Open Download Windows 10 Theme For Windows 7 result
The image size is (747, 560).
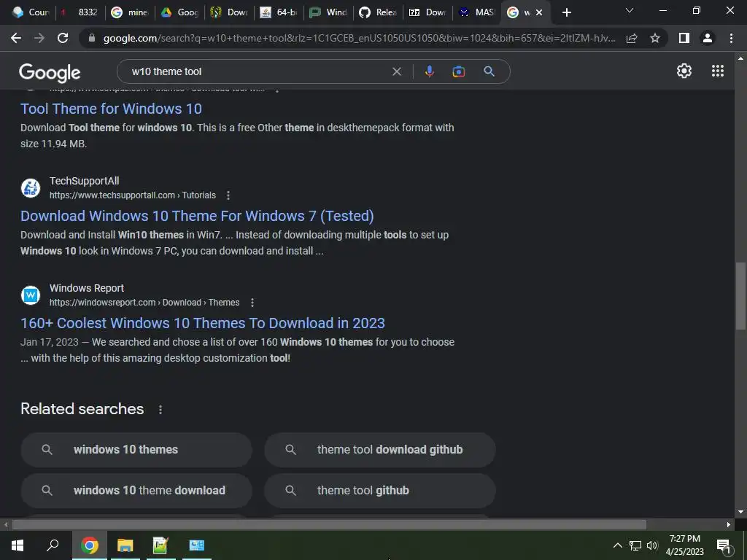[x=197, y=216]
